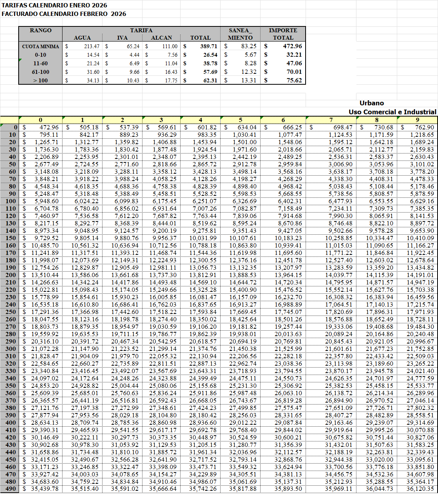
Task: Click the 389.71 total value
Action: pos(209,46)
